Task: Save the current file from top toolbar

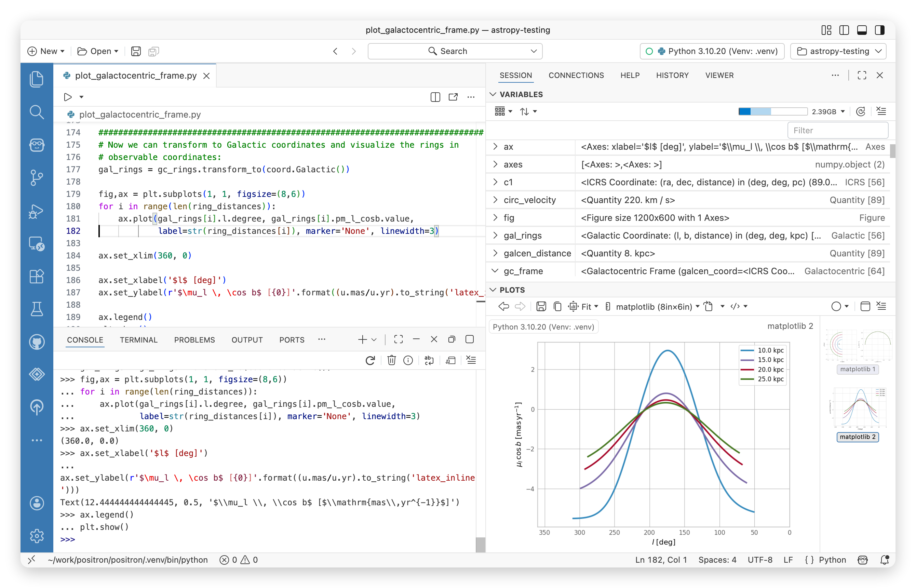Action: point(136,51)
